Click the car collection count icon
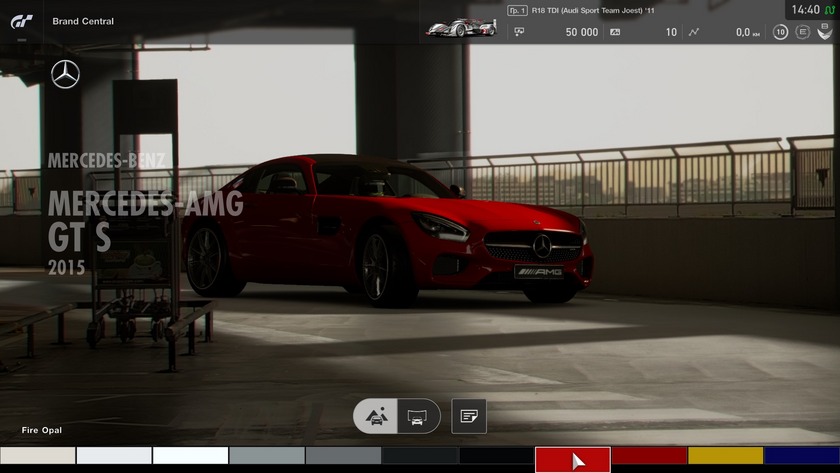Viewport: 840px width, 473px height. click(615, 32)
